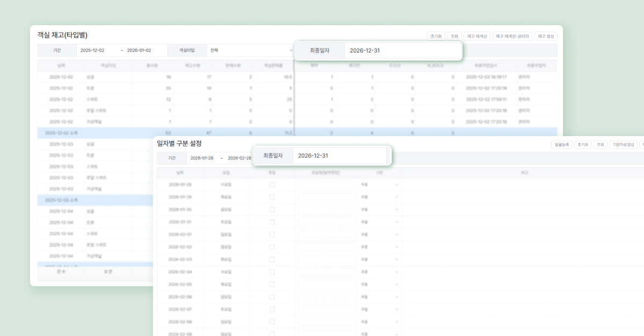Expand 구분 dropdown for 2026-01-28 row

click(x=379, y=184)
